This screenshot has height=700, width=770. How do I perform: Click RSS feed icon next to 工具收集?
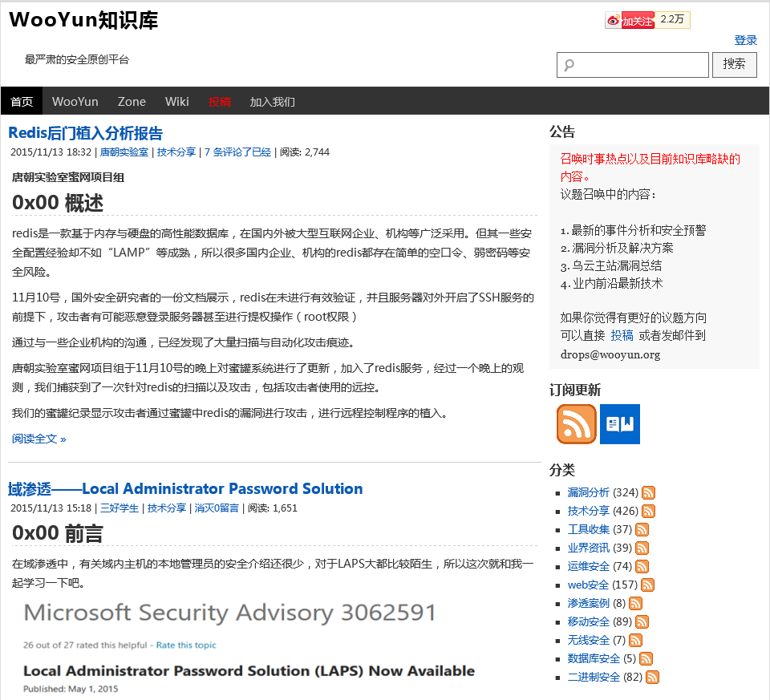pyautogui.click(x=642, y=530)
